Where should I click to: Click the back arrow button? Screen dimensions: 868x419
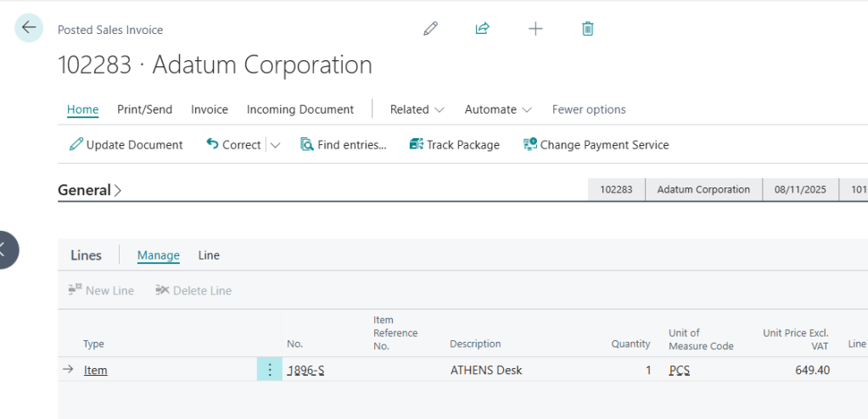(x=29, y=28)
